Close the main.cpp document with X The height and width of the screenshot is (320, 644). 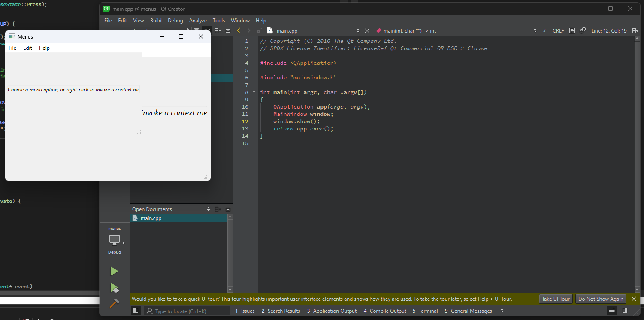(x=367, y=30)
